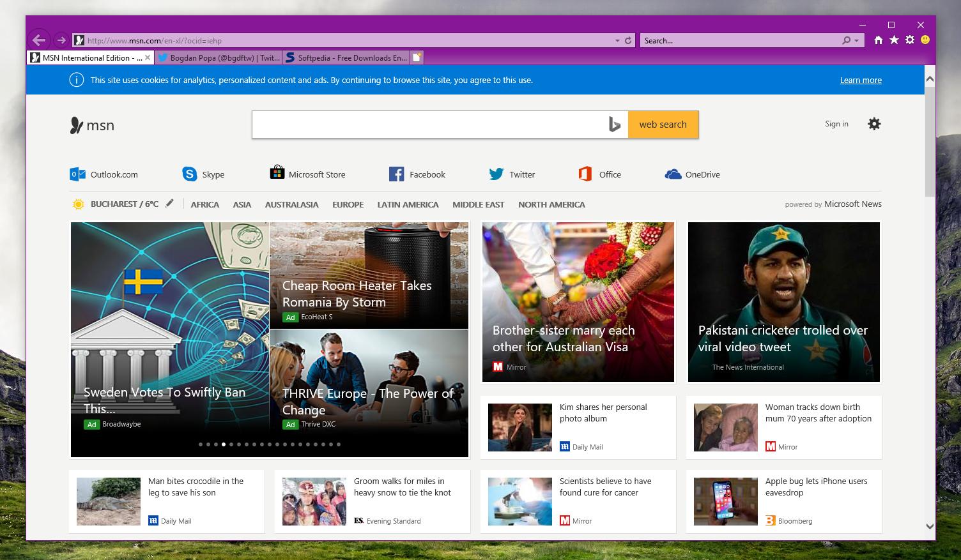Select the first carousel pagination dot
Viewport: 961px width, 560px height.
point(201,444)
